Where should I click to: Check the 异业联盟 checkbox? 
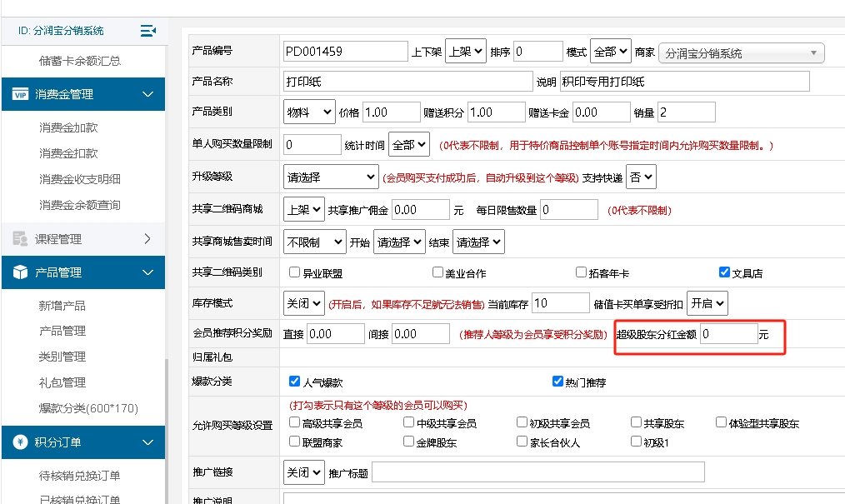click(293, 272)
